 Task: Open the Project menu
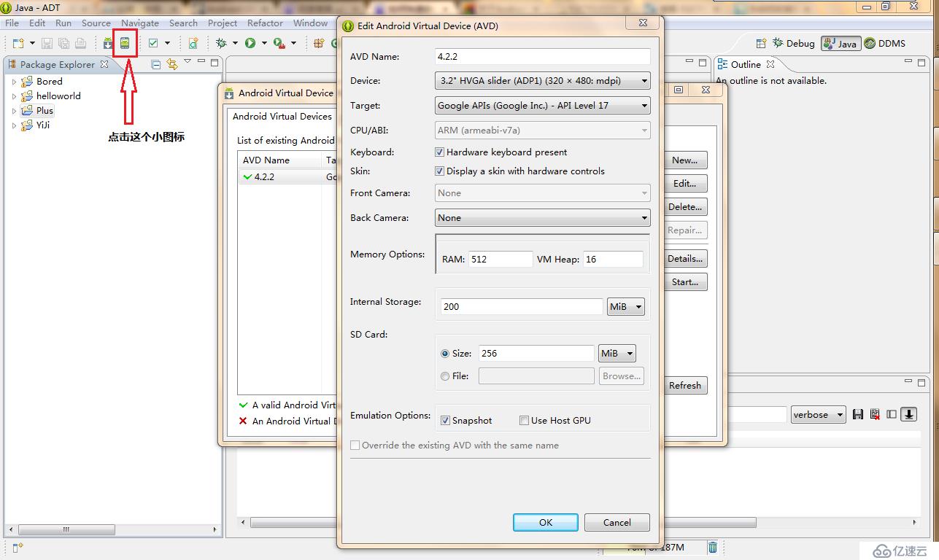point(223,23)
